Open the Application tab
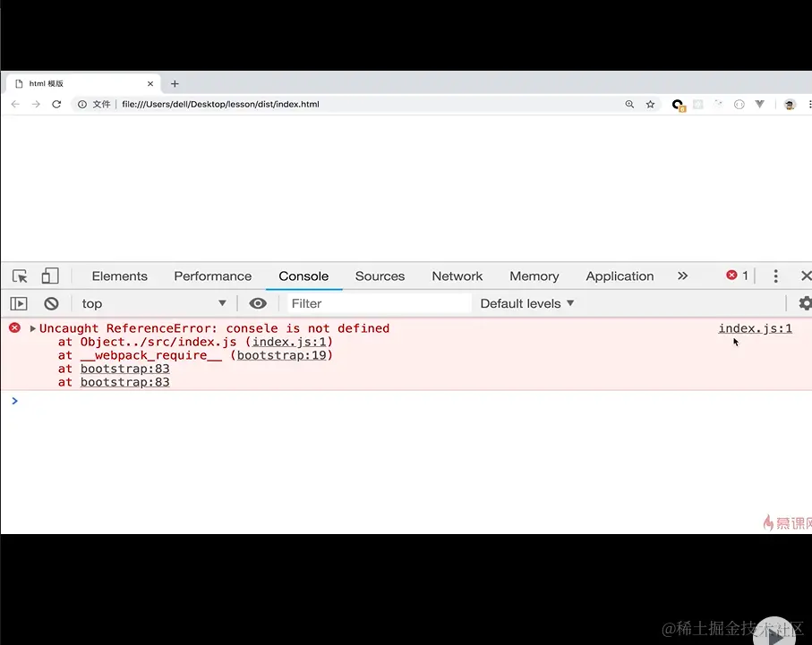 (x=620, y=276)
